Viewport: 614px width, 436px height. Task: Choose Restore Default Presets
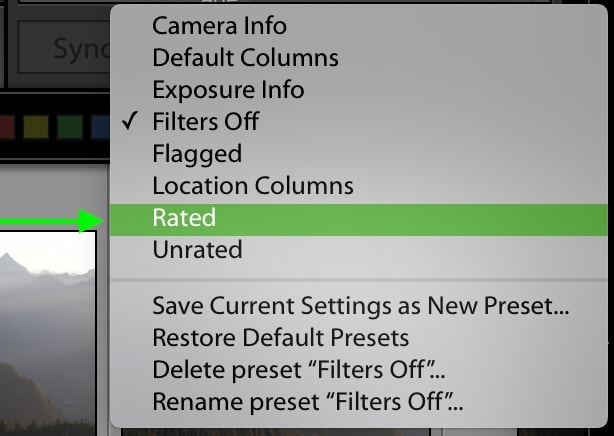[280, 337]
